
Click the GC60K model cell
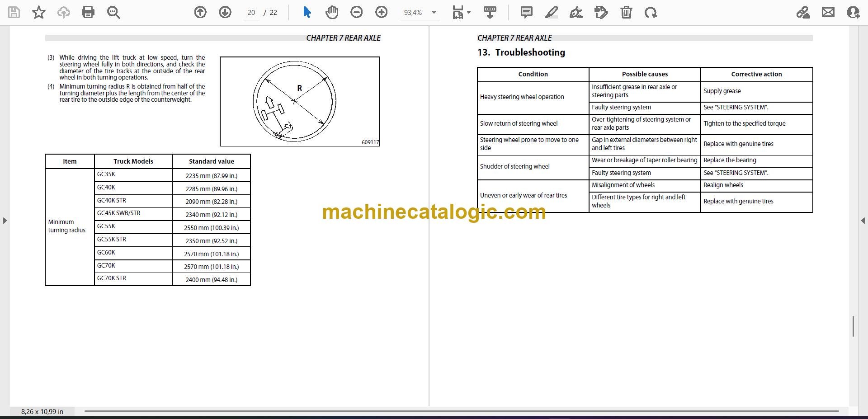click(x=133, y=253)
